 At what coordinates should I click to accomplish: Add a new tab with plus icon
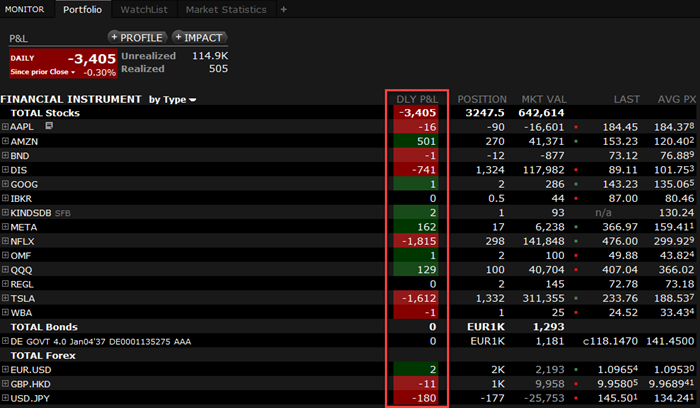pyautogui.click(x=283, y=9)
